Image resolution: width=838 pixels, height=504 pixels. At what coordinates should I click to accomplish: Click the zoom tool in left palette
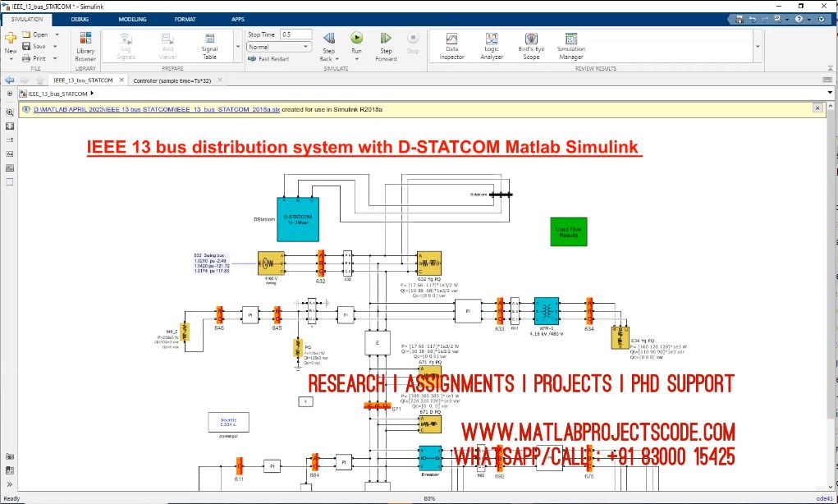10,112
